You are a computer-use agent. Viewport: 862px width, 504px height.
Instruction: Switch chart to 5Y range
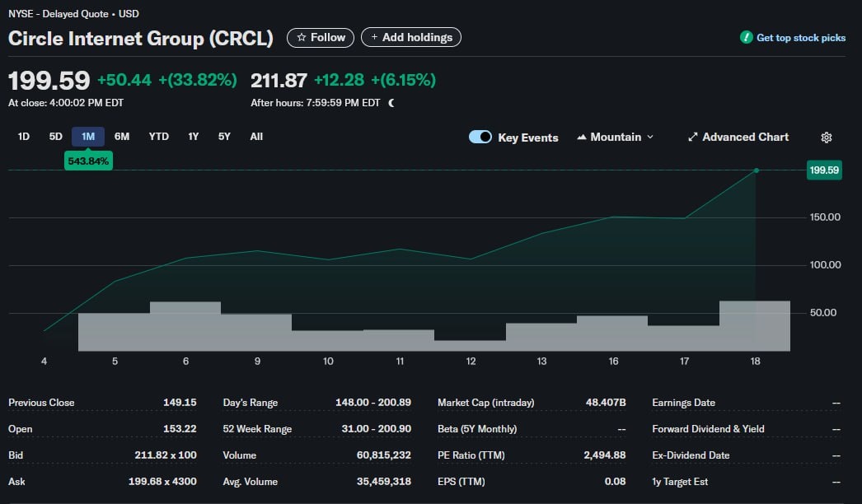point(224,137)
